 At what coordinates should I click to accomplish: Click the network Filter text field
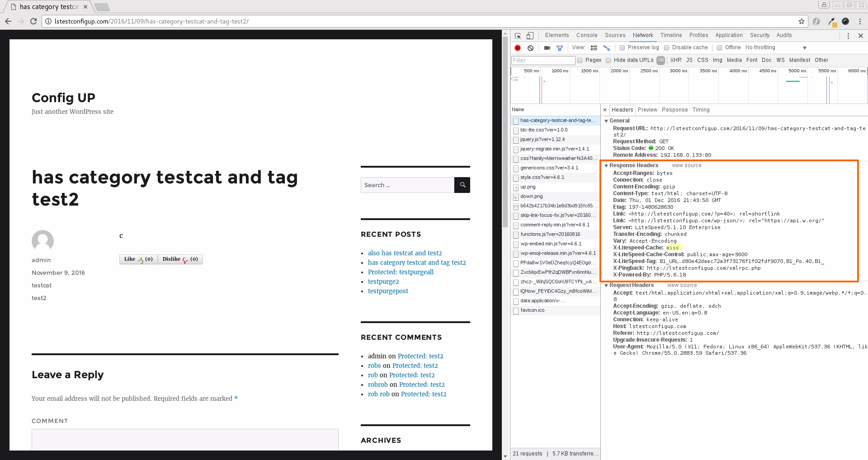(543, 61)
